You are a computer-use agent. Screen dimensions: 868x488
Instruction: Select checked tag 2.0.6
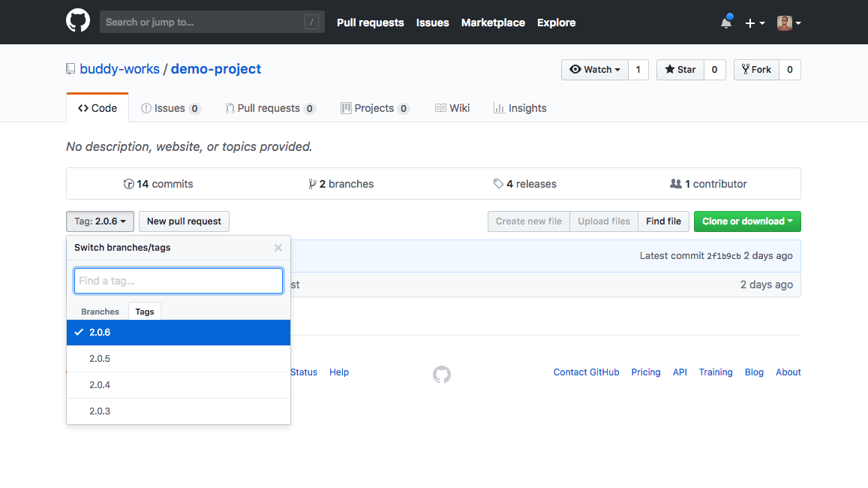tap(179, 333)
